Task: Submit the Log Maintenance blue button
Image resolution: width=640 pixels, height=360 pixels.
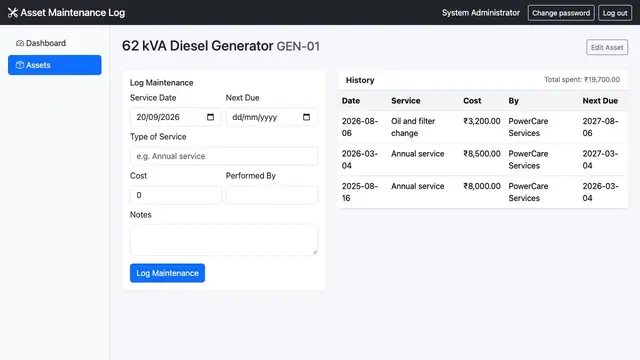Action: (167, 273)
